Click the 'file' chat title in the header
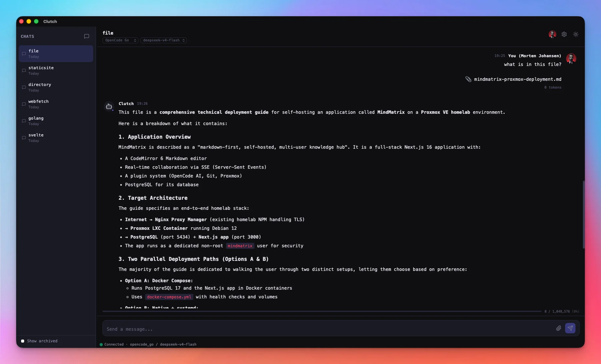601x364 pixels. [108, 33]
